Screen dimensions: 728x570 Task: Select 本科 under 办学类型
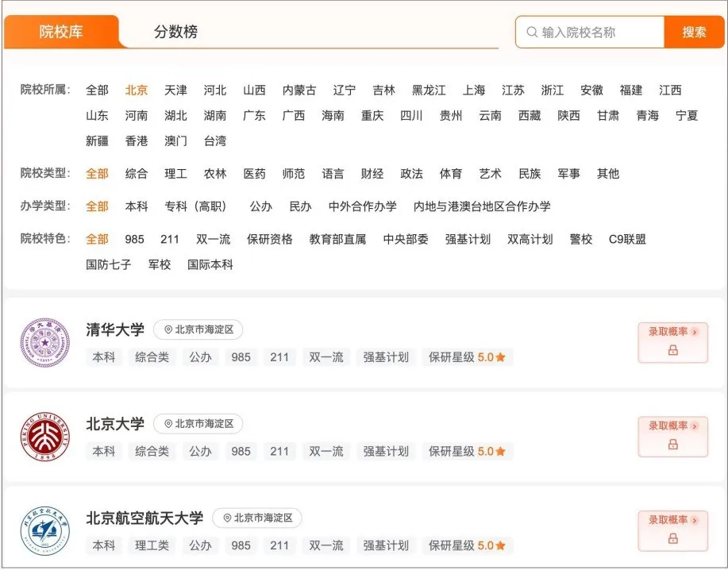137,206
